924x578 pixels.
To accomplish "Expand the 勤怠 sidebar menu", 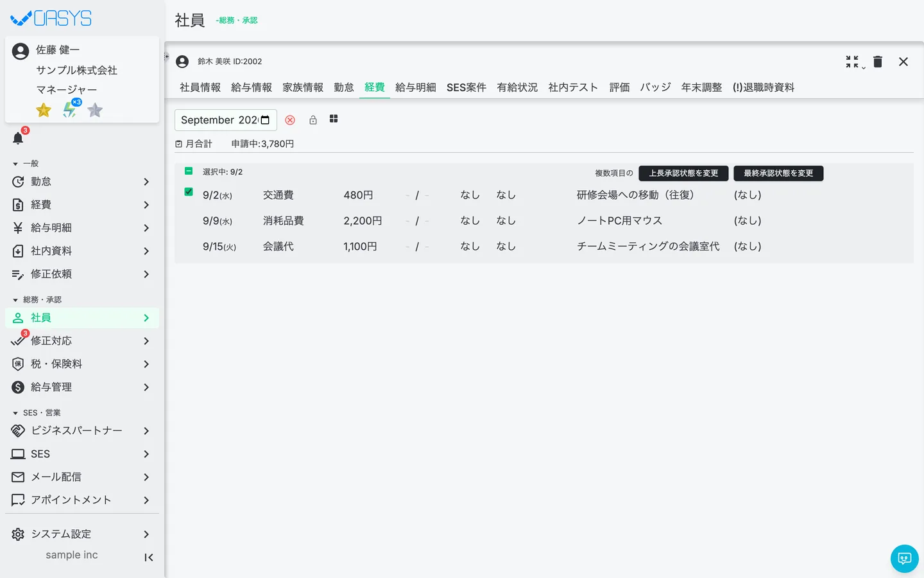I will [82, 182].
